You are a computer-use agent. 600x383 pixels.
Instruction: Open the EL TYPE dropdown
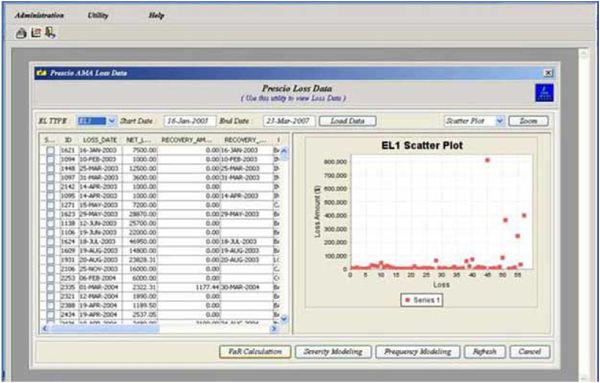111,121
